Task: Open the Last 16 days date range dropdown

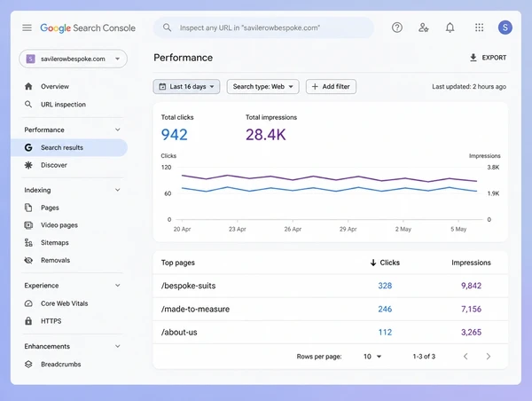Action: click(186, 87)
